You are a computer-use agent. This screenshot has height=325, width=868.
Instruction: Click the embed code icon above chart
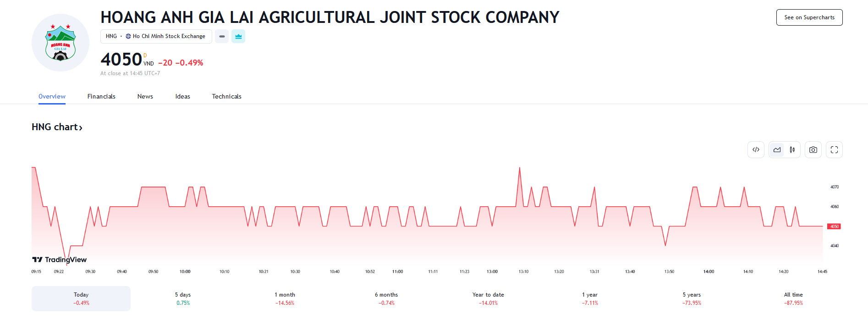[x=756, y=150]
